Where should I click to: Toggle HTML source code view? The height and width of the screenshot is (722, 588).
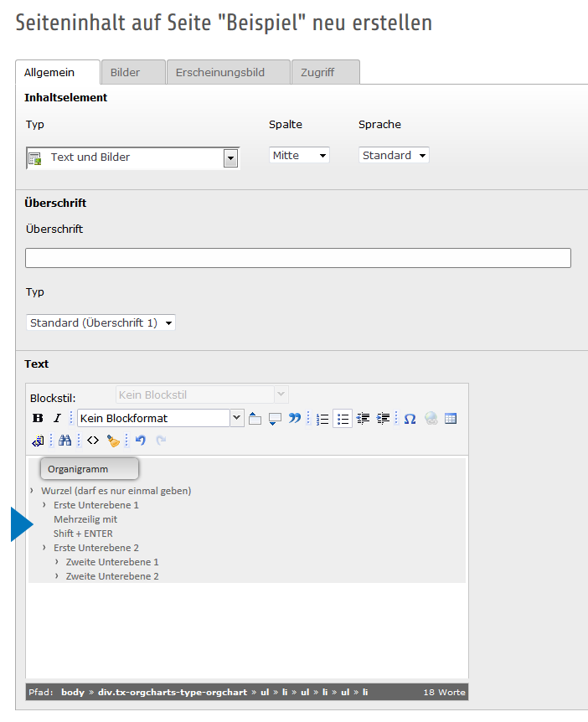tap(93, 440)
